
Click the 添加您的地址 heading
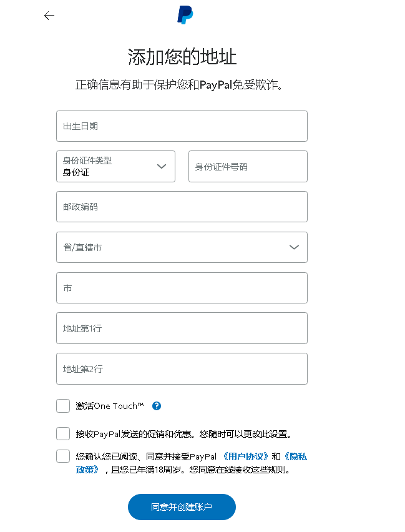coord(182,56)
